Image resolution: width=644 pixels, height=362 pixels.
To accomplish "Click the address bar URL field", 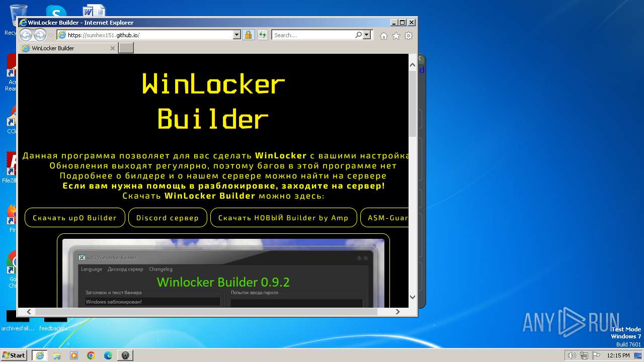I will click(145, 35).
